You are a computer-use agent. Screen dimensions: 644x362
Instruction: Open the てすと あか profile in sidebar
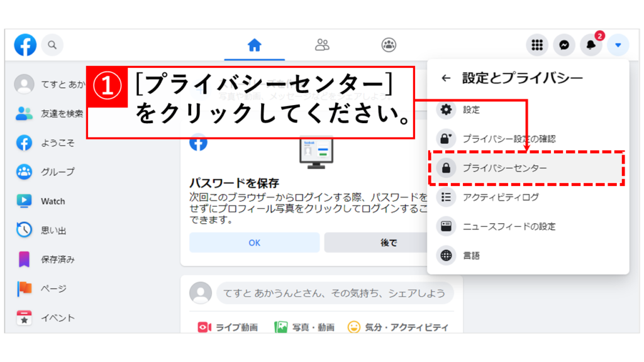[49, 84]
